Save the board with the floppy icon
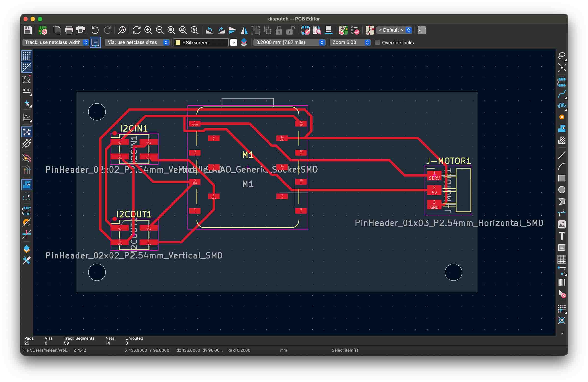Screen dimensions: 588x382 pyautogui.click(x=27, y=30)
